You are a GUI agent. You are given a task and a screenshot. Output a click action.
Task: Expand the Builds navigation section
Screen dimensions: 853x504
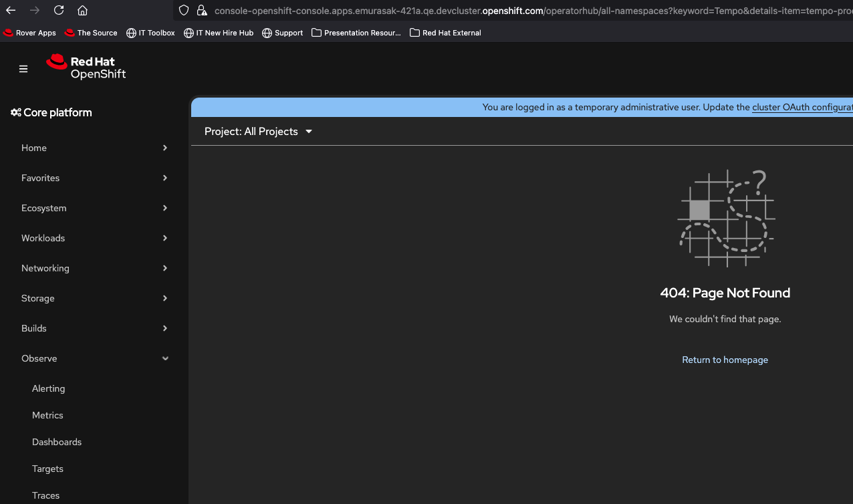94,328
